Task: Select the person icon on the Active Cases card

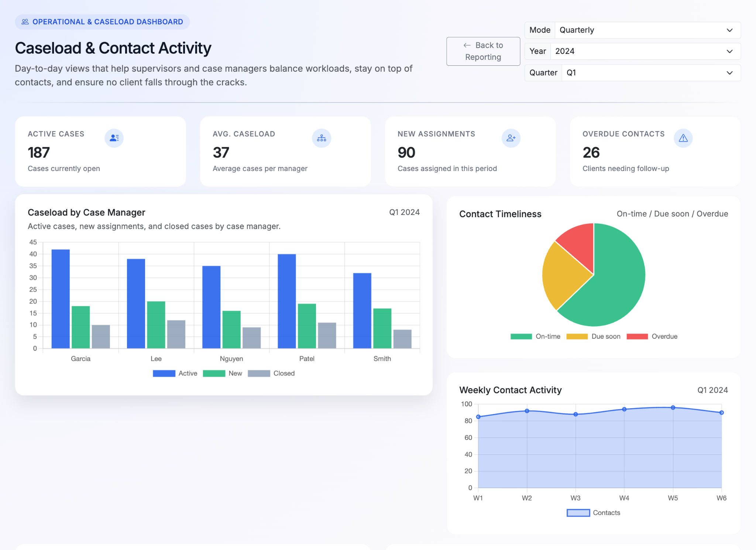Action: point(114,138)
